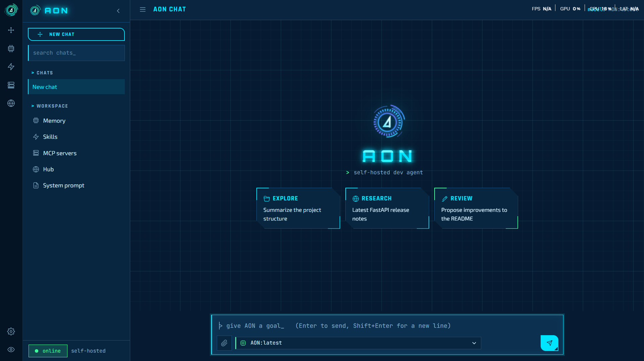Click the green 'online' status badge
Image resolution: width=644 pixels, height=361 pixels.
click(48, 351)
